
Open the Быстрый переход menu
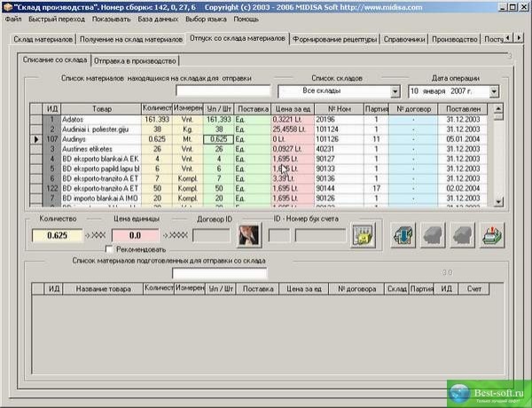pyautogui.click(x=56, y=19)
